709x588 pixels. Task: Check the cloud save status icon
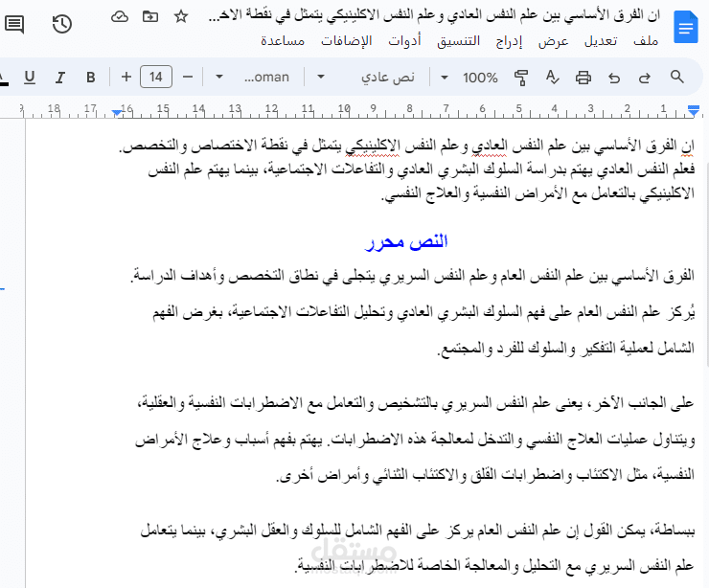tap(120, 16)
